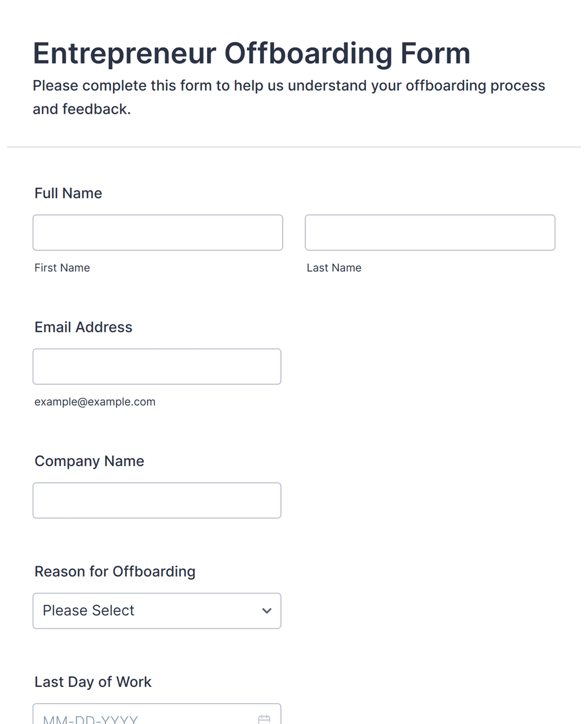The width and height of the screenshot is (588, 724).
Task: Click the MM-DD-YYYY placeholder text
Action: click(90, 719)
